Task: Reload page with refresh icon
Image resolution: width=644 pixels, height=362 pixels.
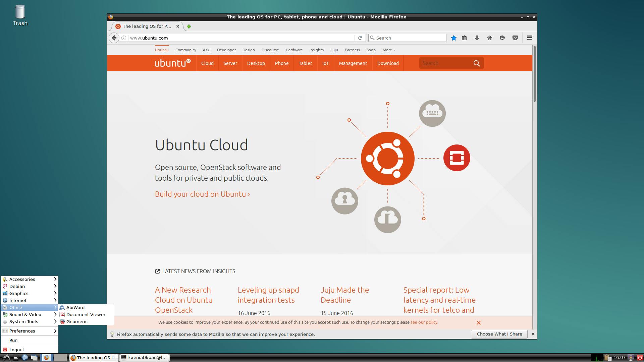Action: tap(360, 38)
